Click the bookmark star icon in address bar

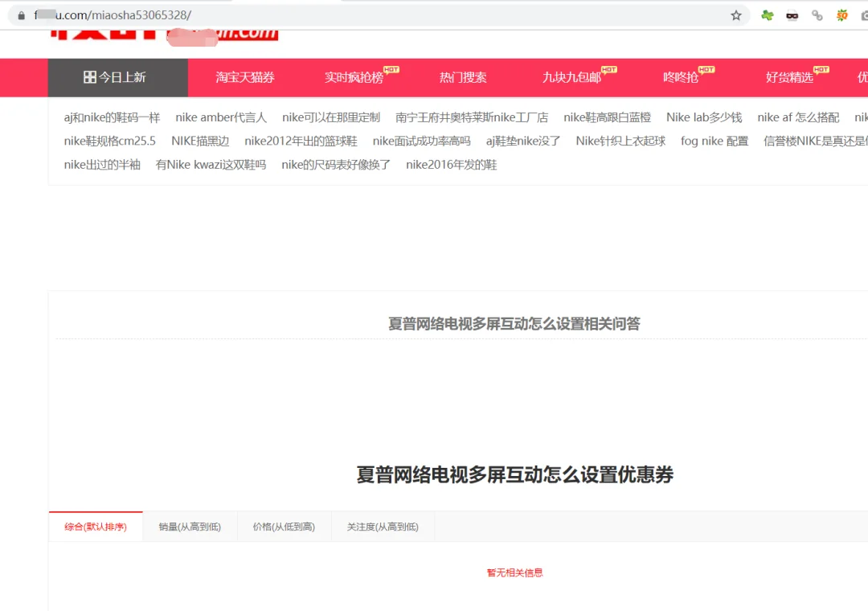(735, 15)
